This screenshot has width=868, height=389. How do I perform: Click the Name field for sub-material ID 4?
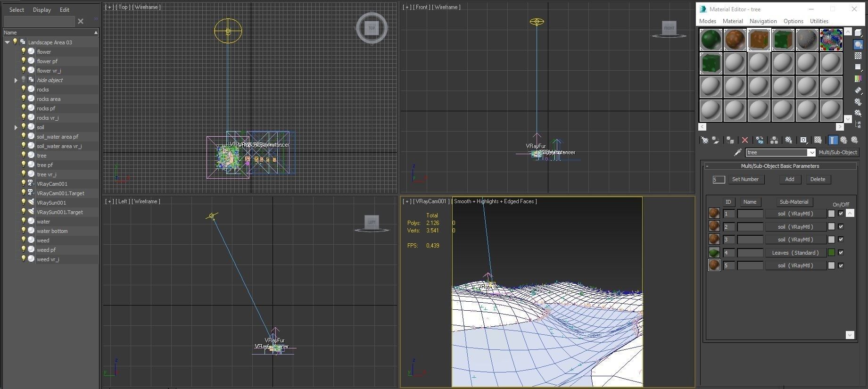pos(750,253)
